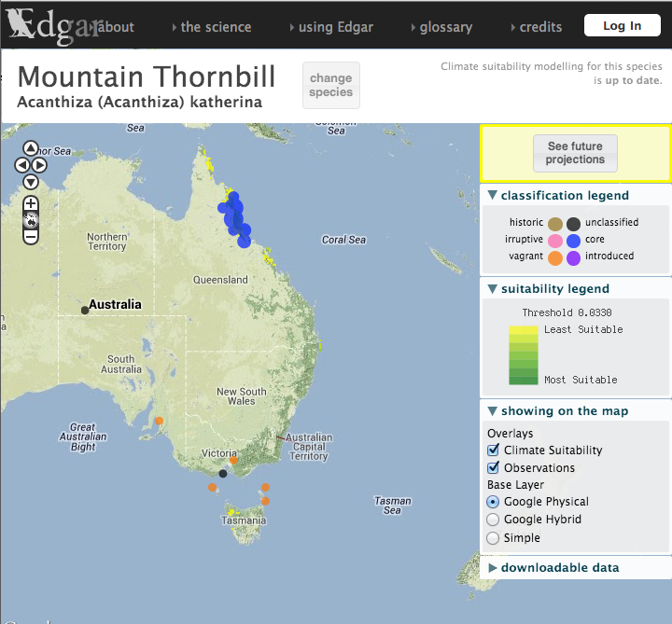Choose the Simple base layer option
The width and height of the screenshot is (672, 624).
point(494,538)
